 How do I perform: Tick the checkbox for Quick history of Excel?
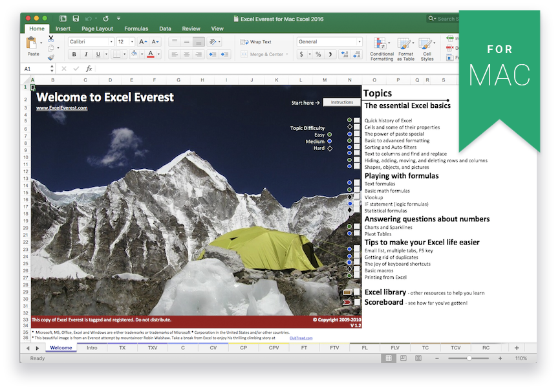(357, 120)
